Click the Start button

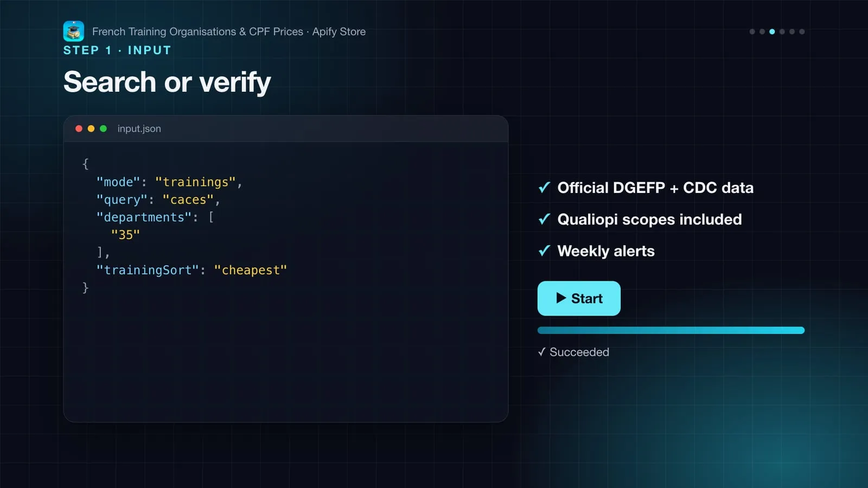click(x=579, y=298)
